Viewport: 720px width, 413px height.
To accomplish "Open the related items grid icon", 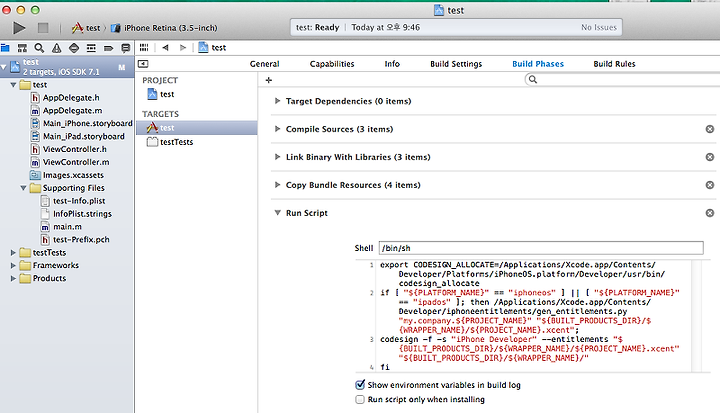I will click(x=144, y=47).
